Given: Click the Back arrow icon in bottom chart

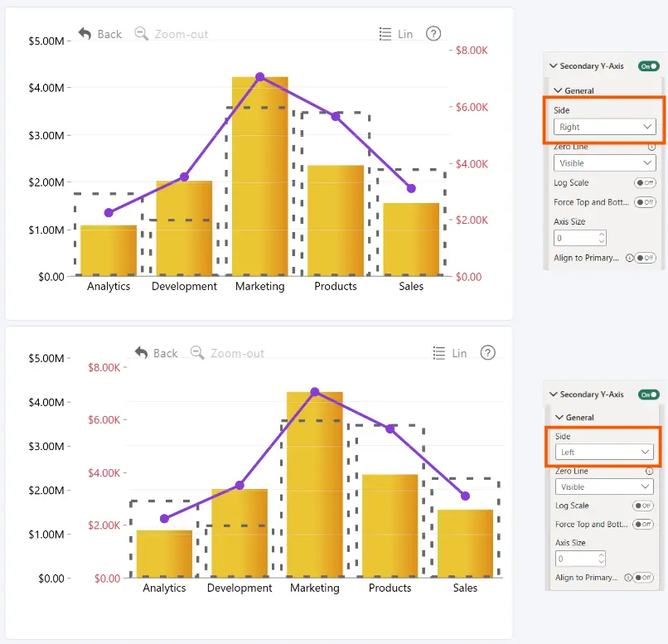Looking at the screenshot, I should (141, 353).
